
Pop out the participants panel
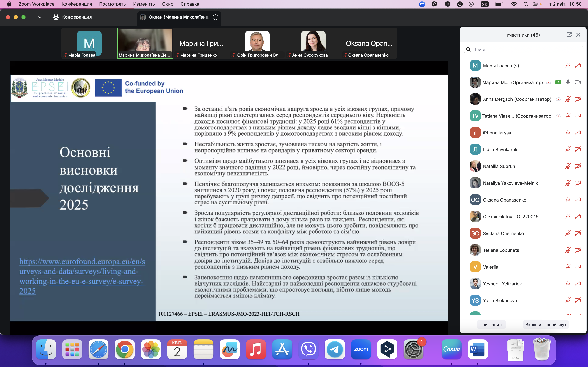[x=569, y=35]
